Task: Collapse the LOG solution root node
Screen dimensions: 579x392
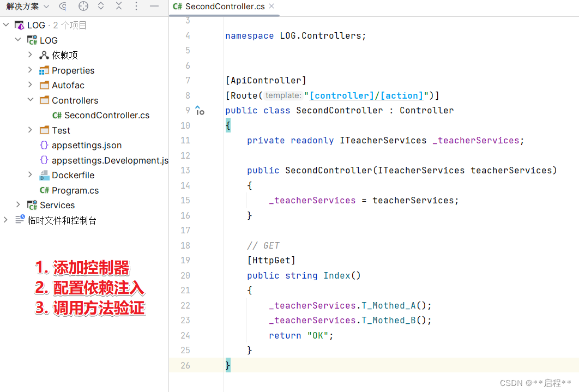Action: pos(6,25)
